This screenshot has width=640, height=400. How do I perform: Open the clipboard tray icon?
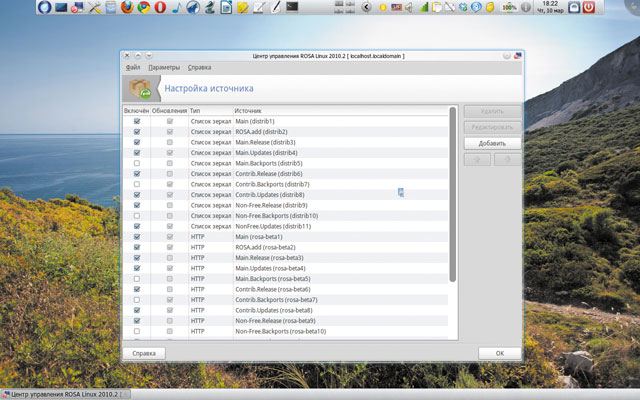click(x=436, y=7)
